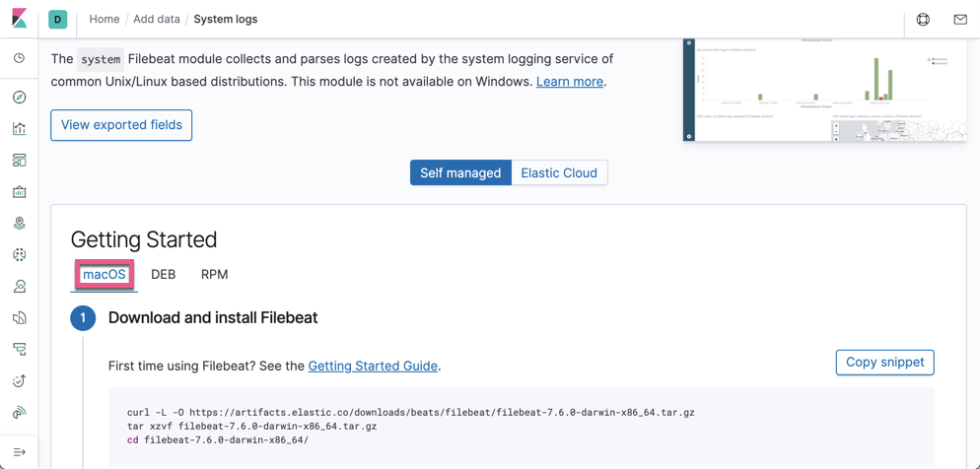Open the Learn more link
980x469 pixels.
pos(570,81)
